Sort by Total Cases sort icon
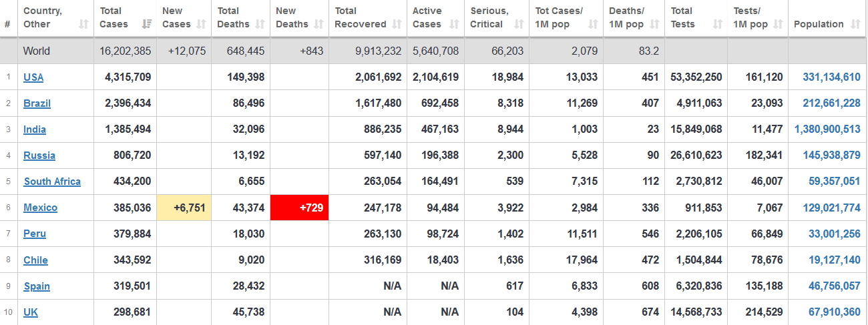The height and width of the screenshot is (325, 868). coord(146,24)
